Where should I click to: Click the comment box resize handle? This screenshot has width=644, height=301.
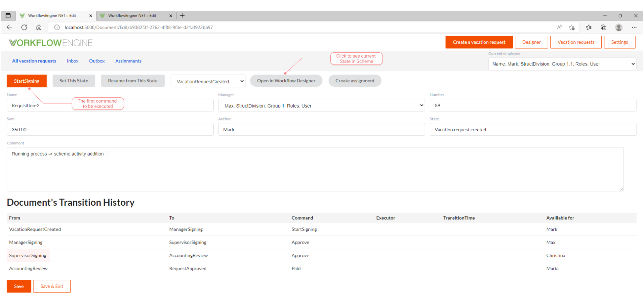622,189
